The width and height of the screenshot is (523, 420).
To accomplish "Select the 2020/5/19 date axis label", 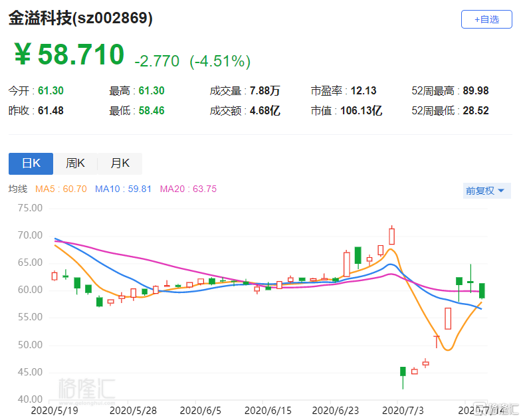I will click(54, 411).
